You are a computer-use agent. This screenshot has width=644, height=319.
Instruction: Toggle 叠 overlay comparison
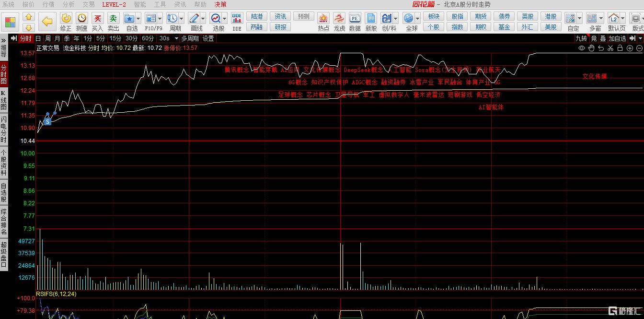[603, 38]
